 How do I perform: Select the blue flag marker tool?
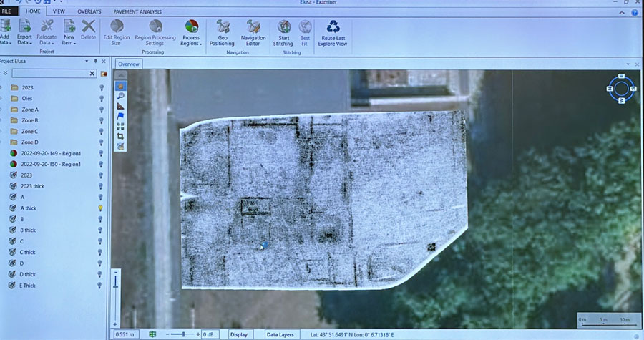pos(121,116)
